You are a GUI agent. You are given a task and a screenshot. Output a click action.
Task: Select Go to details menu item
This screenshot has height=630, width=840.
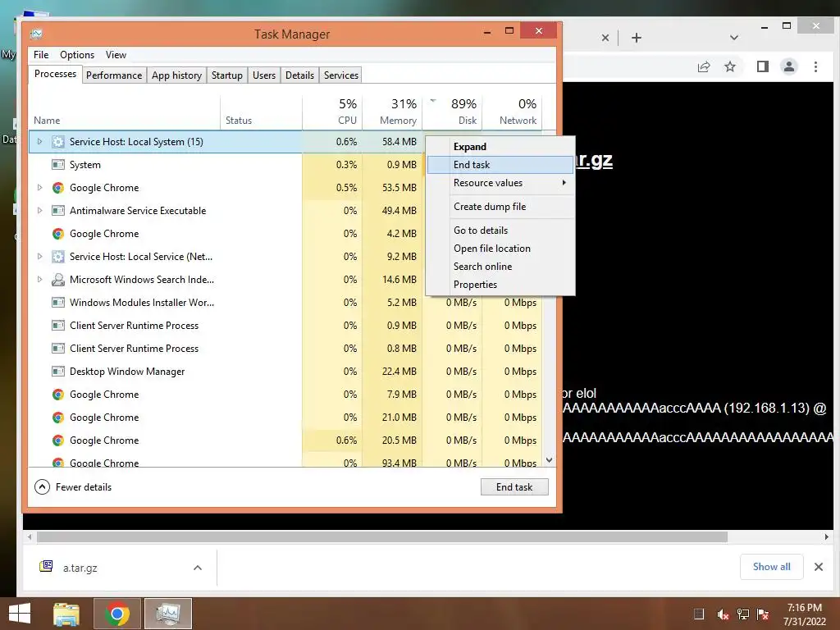500,231
